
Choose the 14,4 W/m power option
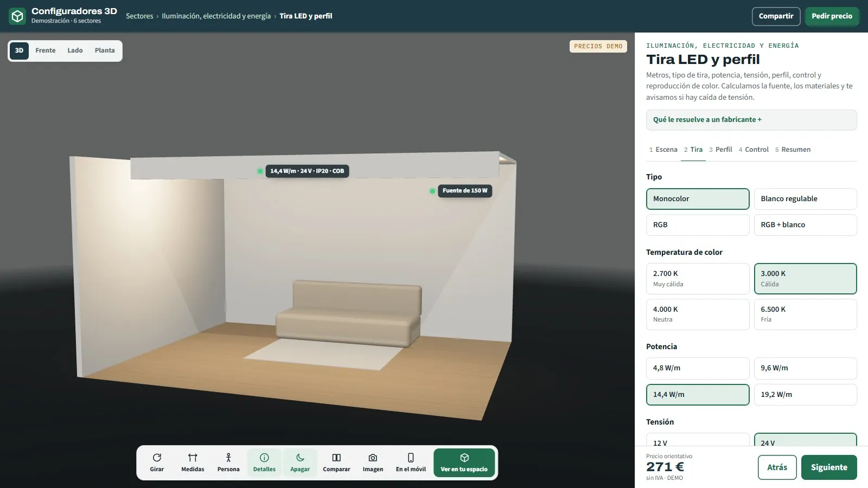(x=698, y=395)
